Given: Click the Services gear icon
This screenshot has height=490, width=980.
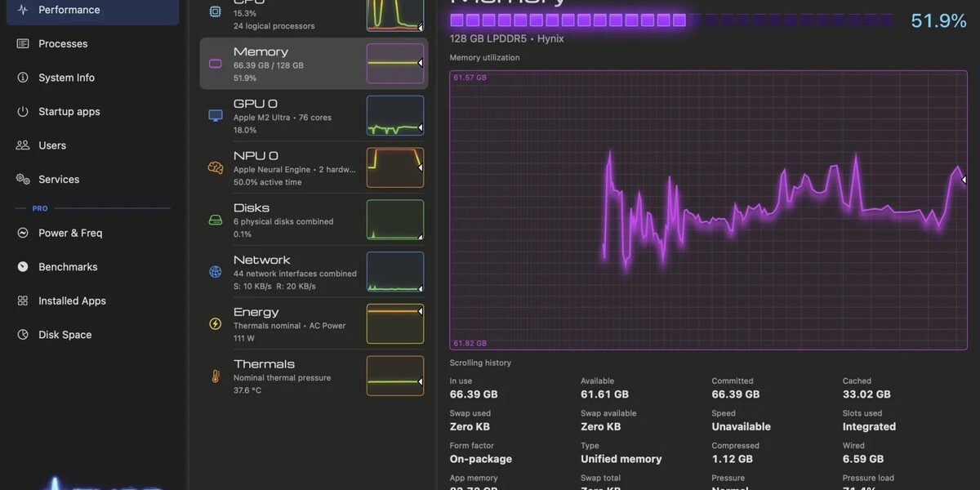Looking at the screenshot, I should tap(23, 179).
